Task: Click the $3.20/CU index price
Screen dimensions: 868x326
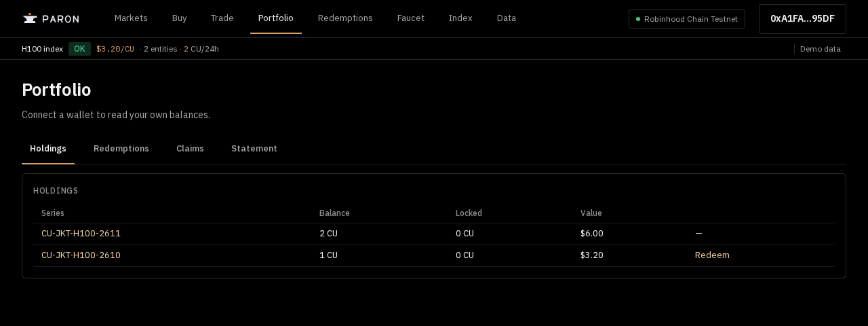Action: [x=115, y=49]
